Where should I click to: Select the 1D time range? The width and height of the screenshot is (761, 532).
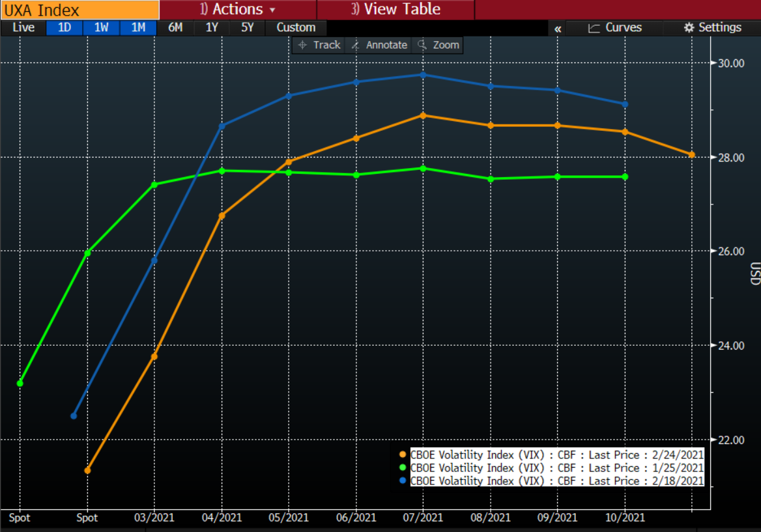tap(65, 27)
